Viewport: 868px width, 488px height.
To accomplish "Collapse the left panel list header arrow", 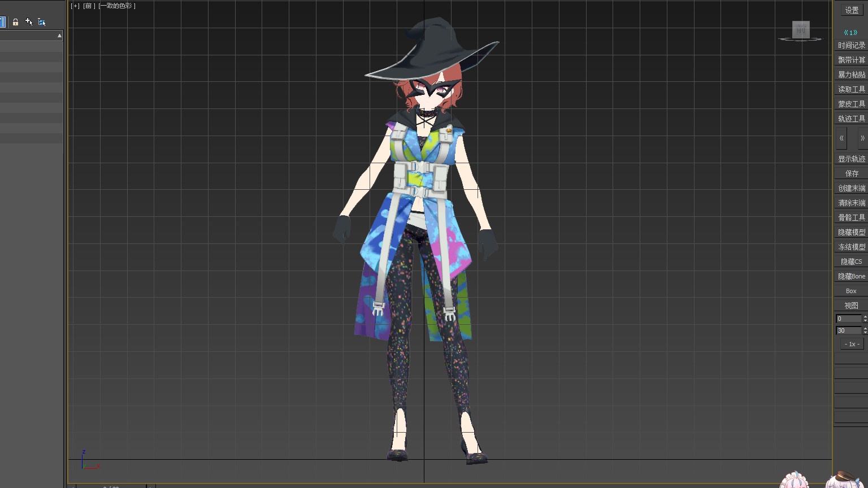I will pos(59,36).
